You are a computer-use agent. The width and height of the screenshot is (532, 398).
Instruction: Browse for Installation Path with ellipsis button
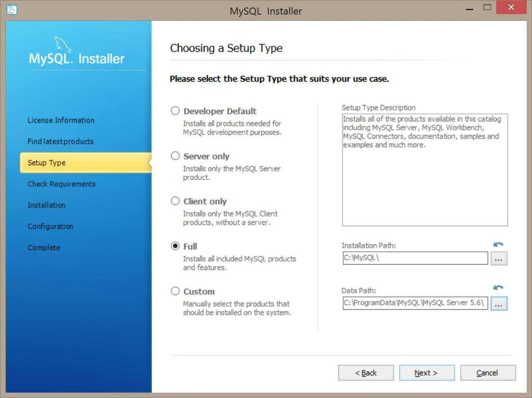[499, 258]
